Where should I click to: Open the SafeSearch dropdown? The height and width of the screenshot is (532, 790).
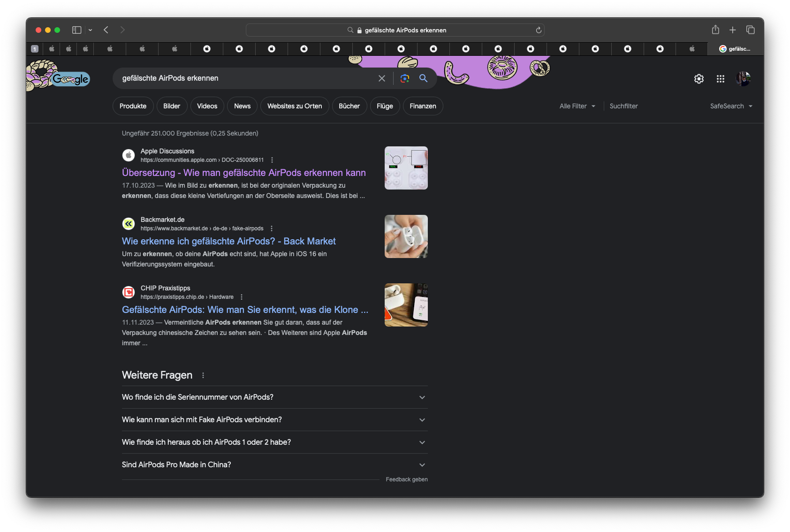(x=731, y=106)
